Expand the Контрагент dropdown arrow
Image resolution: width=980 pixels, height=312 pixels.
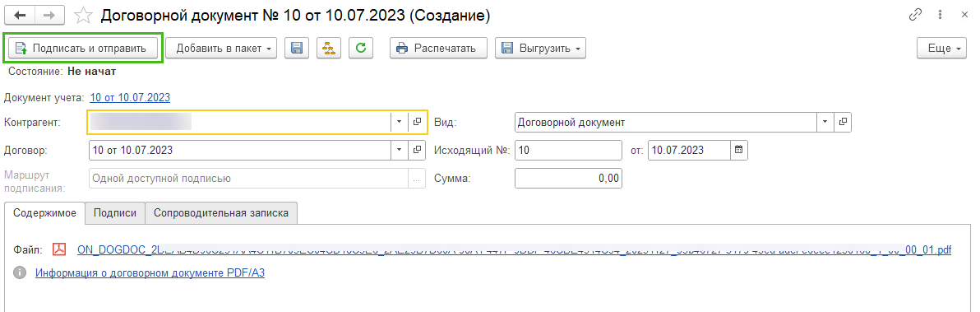click(x=400, y=122)
